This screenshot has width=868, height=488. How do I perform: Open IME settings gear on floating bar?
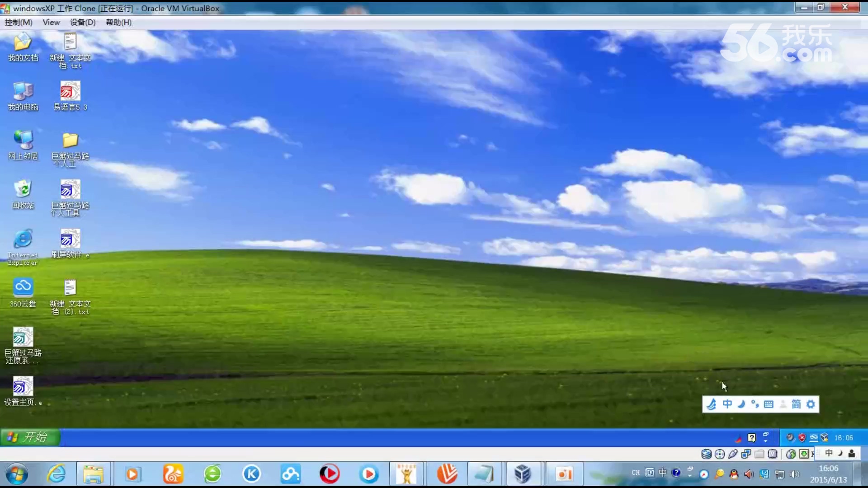[x=811, y=404]
